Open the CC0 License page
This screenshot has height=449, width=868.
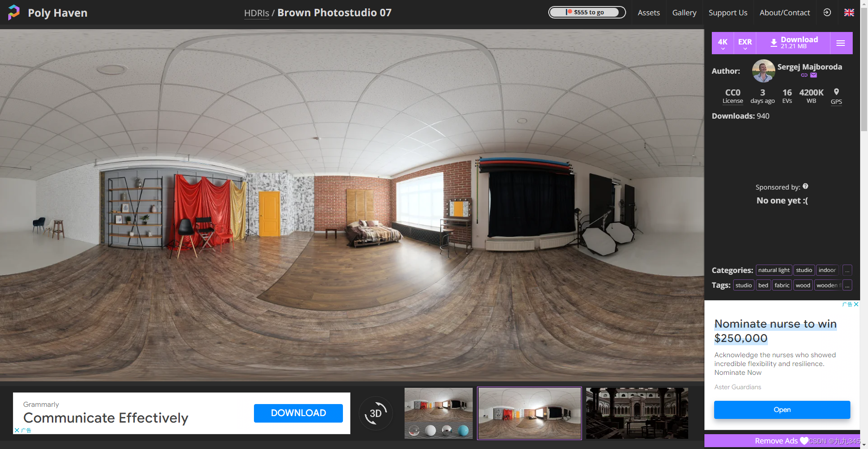click(x=732, y=96)
